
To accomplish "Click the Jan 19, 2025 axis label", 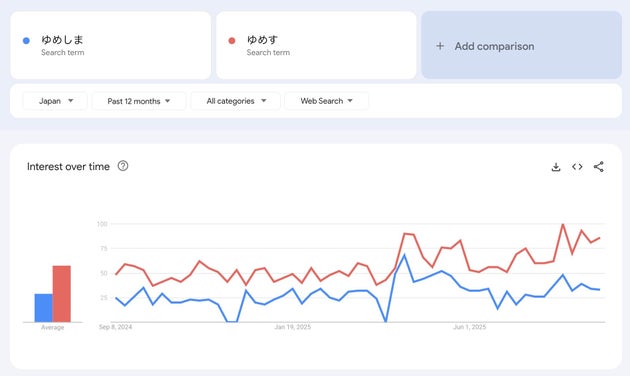I will pos(292,327).
